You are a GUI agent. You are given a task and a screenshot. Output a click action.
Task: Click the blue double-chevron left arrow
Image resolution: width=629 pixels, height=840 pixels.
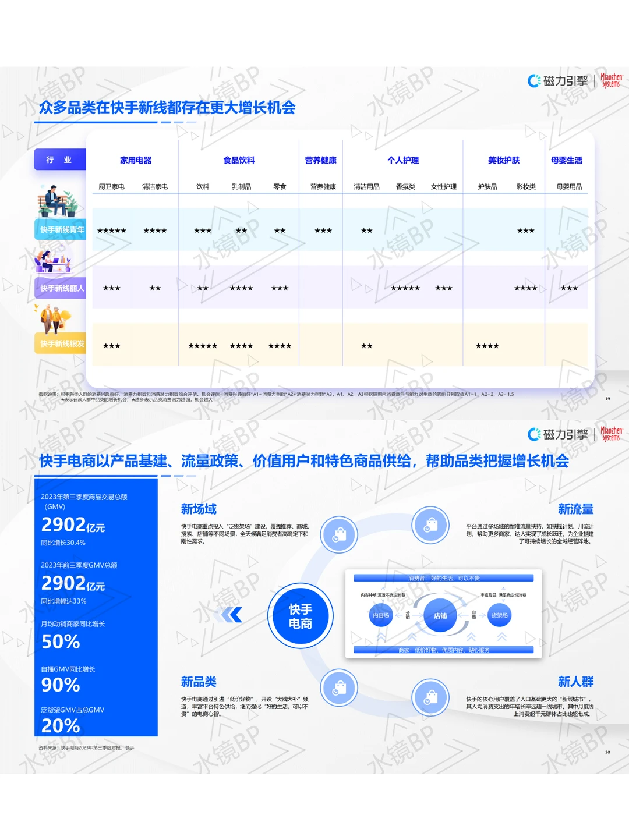pyautogui.click(x=232, y=615)
